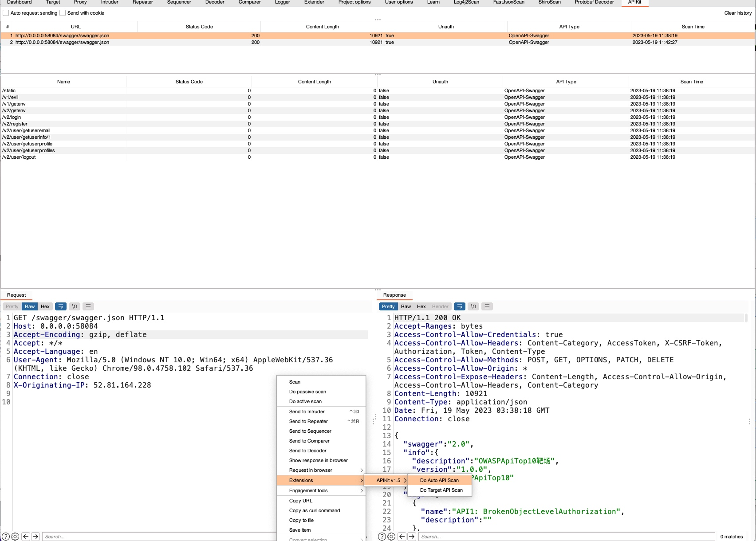Screen dimensions: 756x541
Task: Select Do active scan menu item
Action: [320, 401]
